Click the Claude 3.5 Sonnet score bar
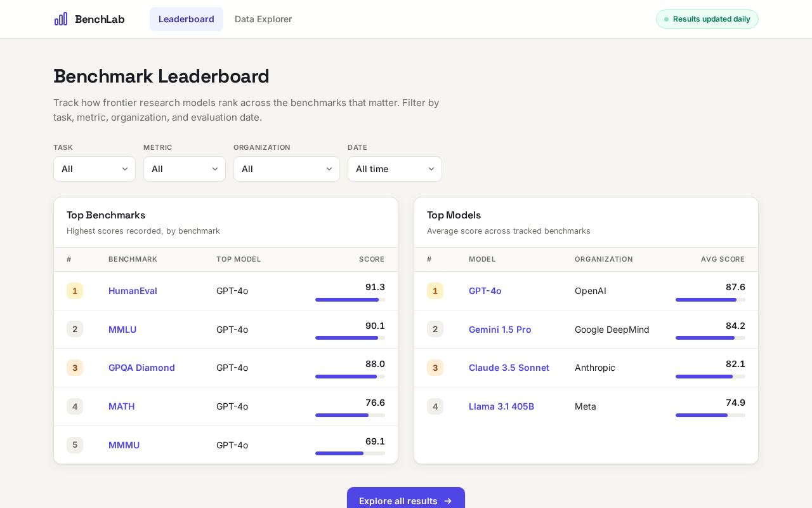The height and width of the screenshot is (508, 812). (x=710, y=377)
